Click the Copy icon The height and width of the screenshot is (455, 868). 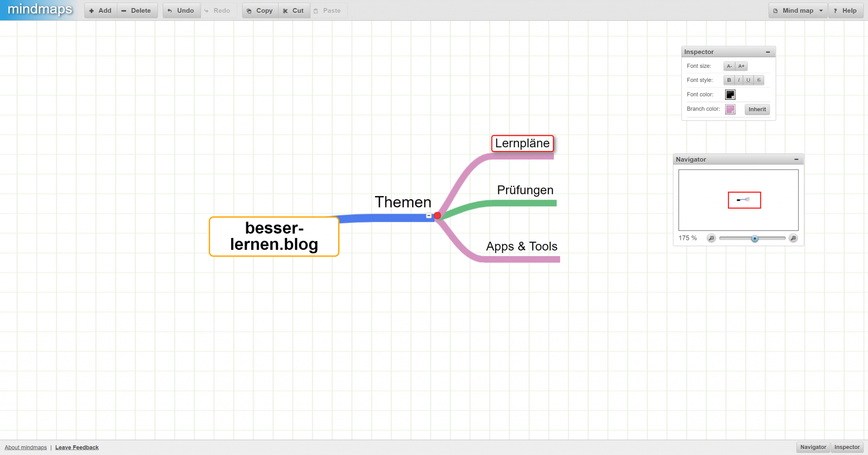pos(250,11)
